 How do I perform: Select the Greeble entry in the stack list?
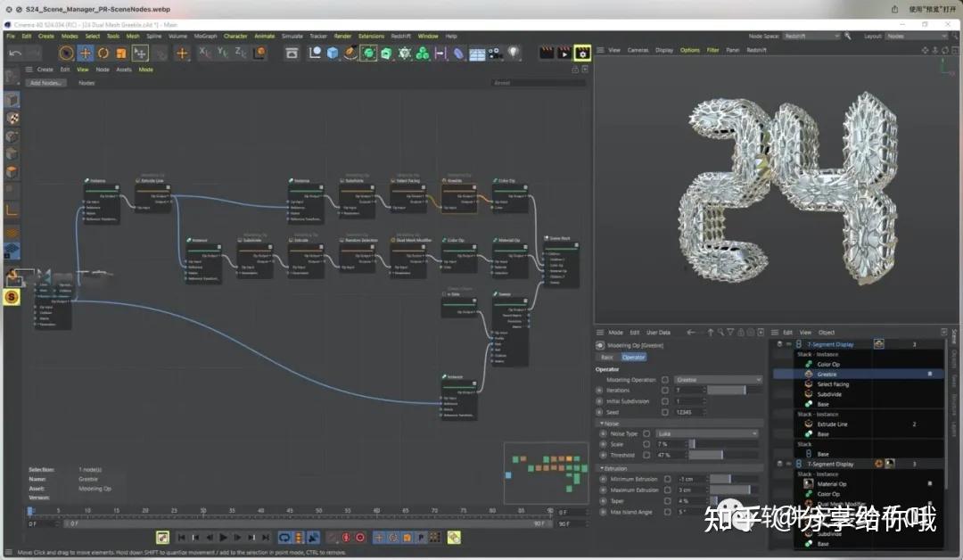coord(827,375)
